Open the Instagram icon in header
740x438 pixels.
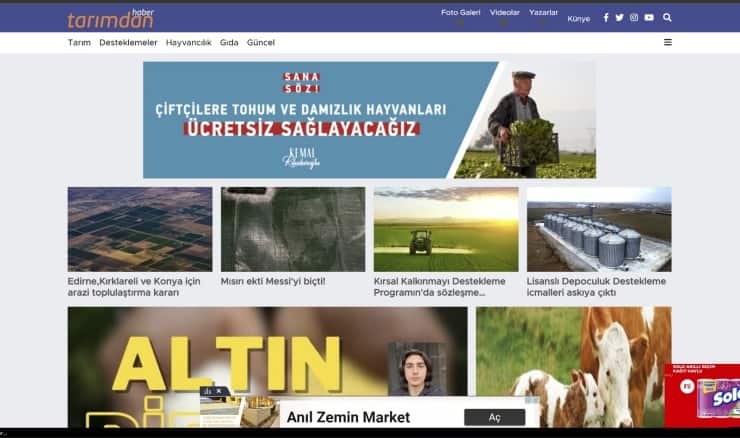point(634,17)
